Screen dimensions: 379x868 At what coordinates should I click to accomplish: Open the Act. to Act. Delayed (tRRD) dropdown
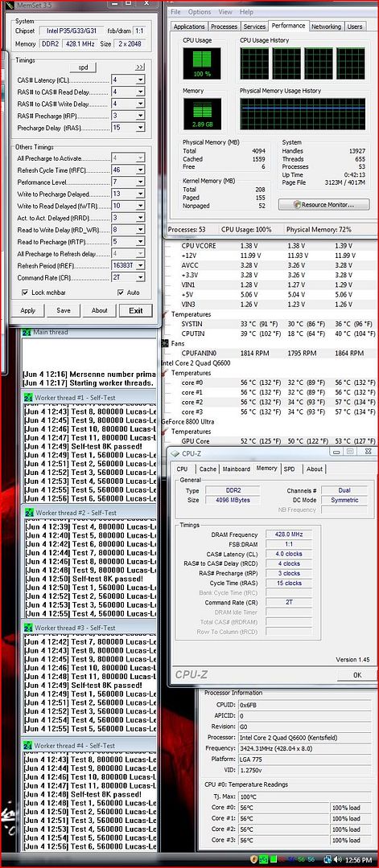pyautogui.click(x=140, y=218)
